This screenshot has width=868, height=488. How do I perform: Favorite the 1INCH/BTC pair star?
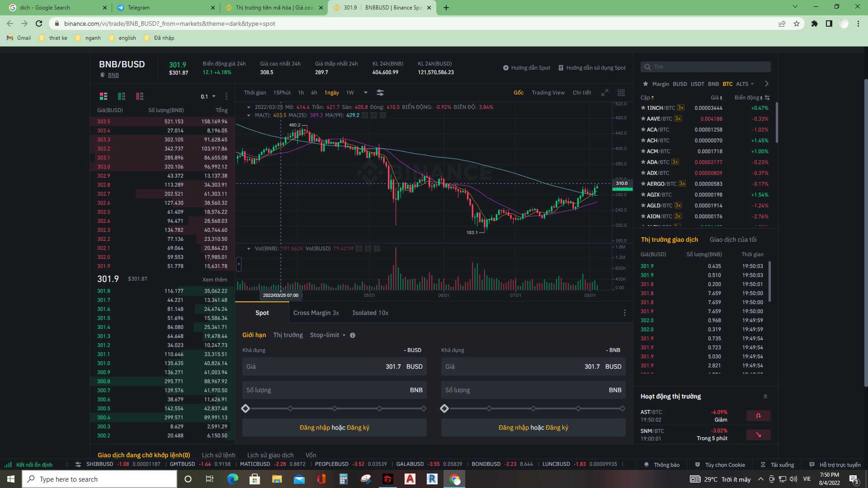(x=643, y=108)
